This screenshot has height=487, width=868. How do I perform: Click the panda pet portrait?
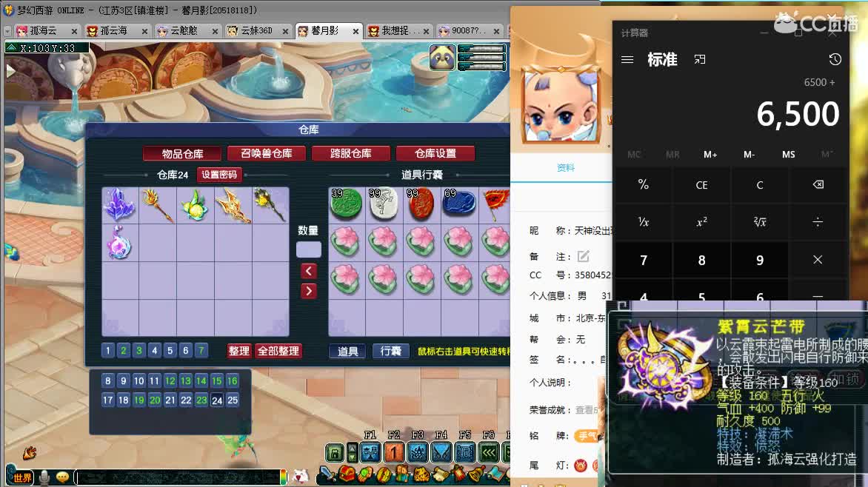click(442, 58)
